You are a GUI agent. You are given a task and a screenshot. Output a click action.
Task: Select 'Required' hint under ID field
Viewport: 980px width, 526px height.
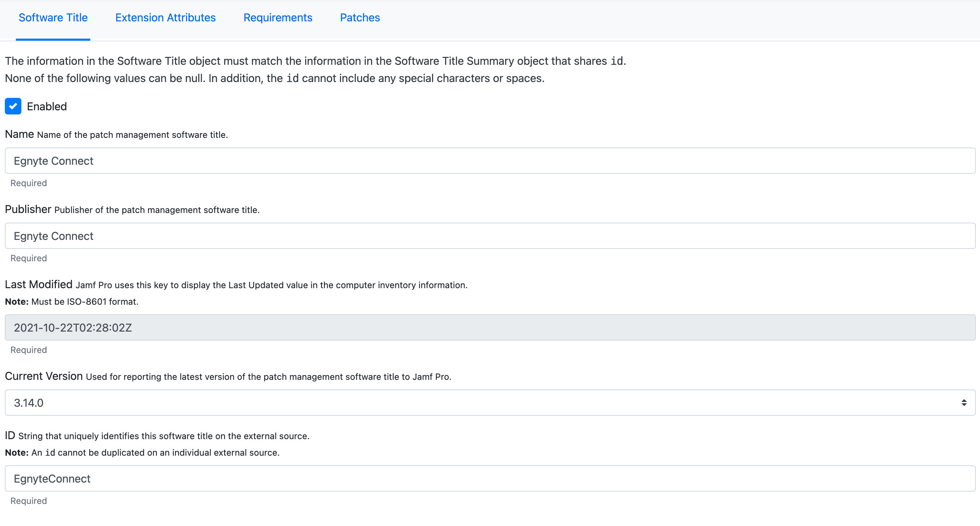(29, 501)
